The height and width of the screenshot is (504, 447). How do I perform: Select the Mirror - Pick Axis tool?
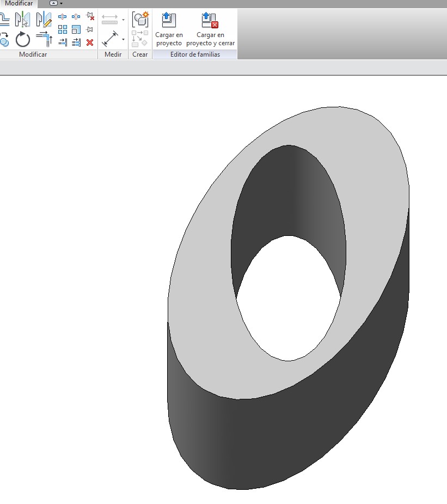tap(22, 20)
